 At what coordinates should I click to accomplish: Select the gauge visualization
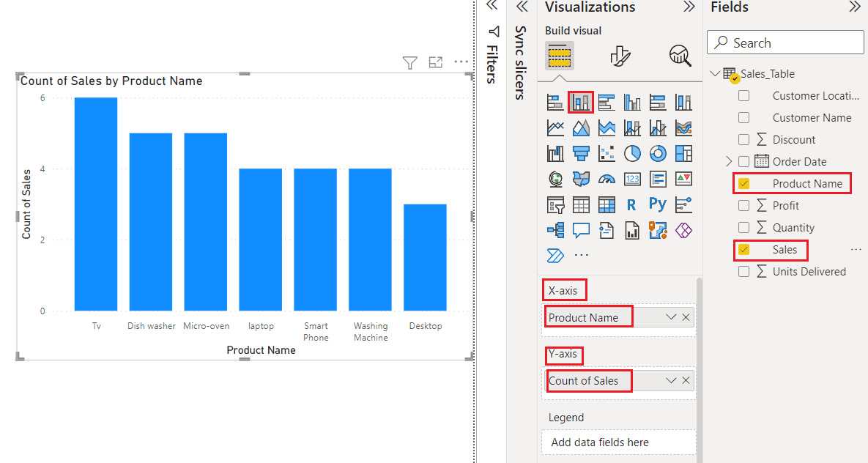click(607, 179)
